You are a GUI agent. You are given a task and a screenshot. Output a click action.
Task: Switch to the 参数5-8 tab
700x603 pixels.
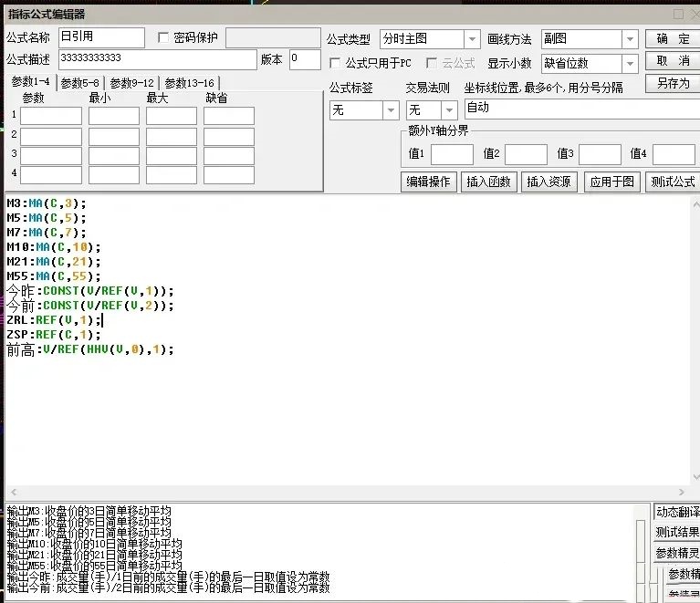tap(81, 83)
